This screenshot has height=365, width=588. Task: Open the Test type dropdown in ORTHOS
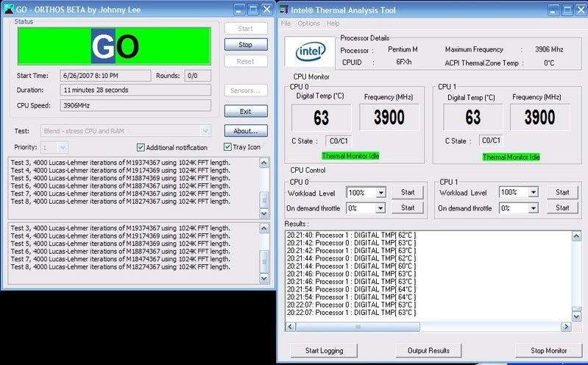coord(205,131)
